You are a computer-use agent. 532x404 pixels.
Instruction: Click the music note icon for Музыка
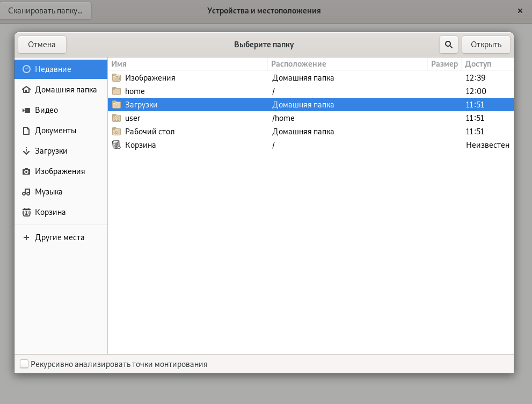(26, 192)
